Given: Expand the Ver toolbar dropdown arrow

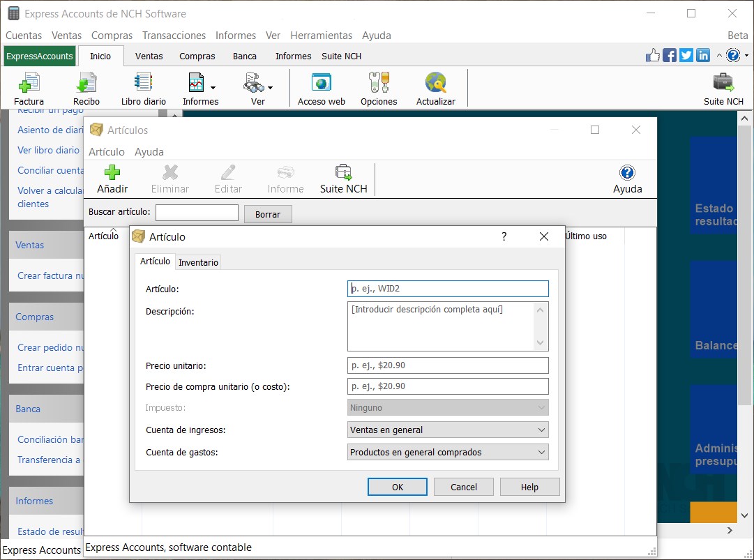Looking at the screenshot, I should [270, 87].
